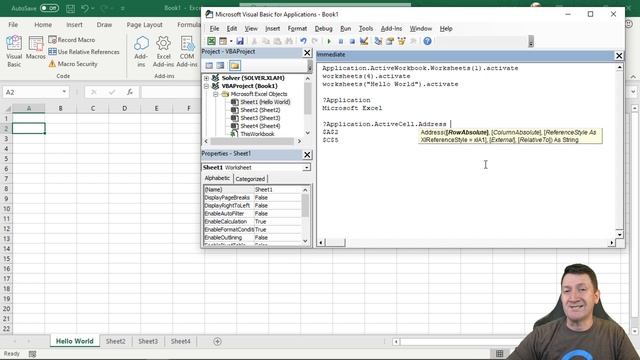This screenshot has height=360, width=640.
Task: Click Visual Basic button in Excel ribbon
Action: click(14, 51)
